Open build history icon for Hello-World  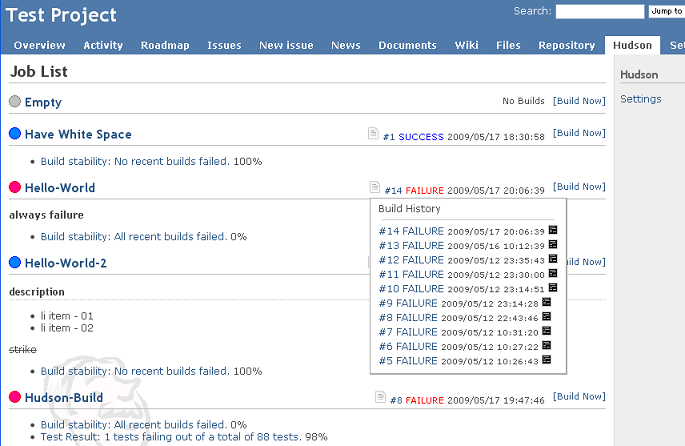374,187
